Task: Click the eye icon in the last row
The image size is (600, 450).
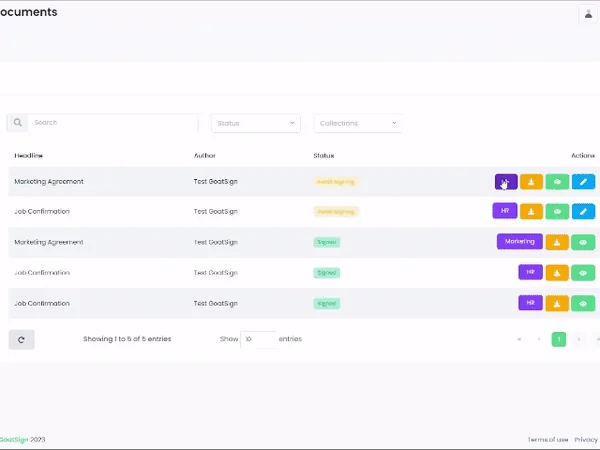Action: point(583,302)
